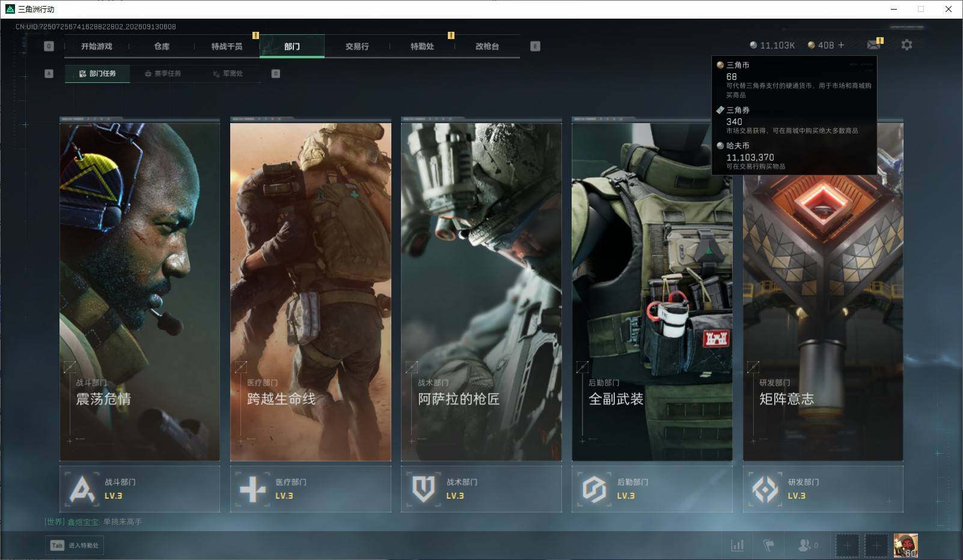This screenshot has width=963, height=560.
Task: Click the 战斗部门 LV.3 button
Action: coord(139,489)
